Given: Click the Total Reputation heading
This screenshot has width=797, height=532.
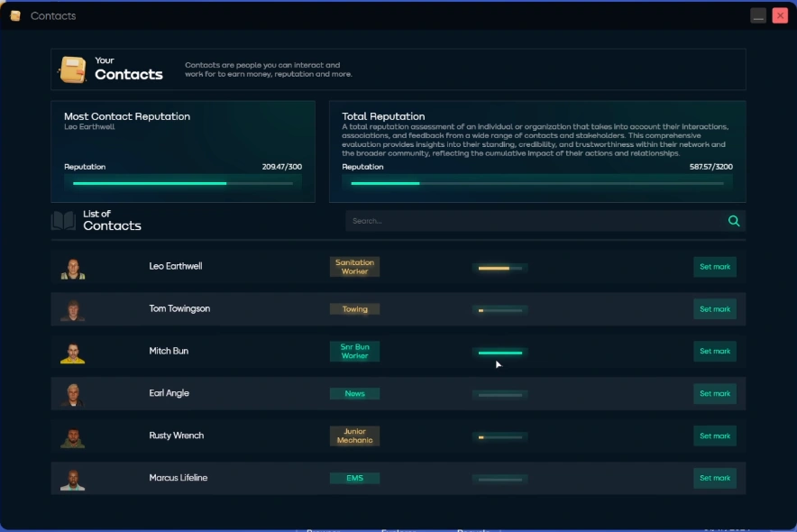Looking at the screenshot, I should pyautogui.click(x=383, y=116).
